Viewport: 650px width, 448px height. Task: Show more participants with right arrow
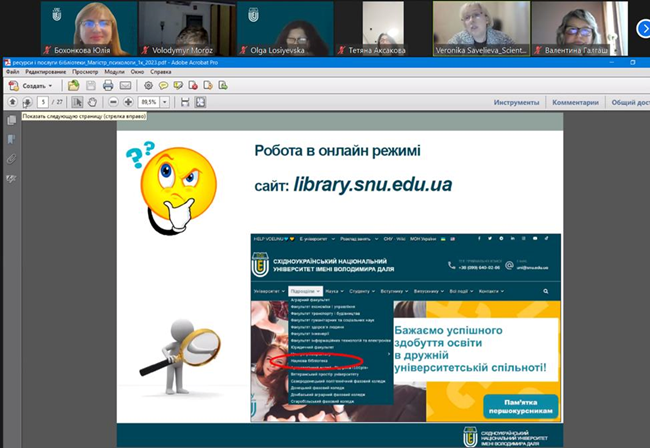click(x=643, y=29)
